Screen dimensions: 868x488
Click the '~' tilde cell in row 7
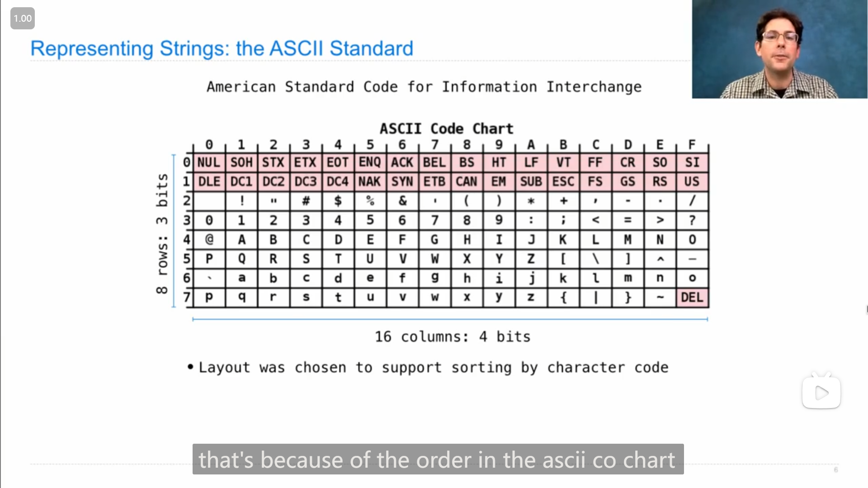660,297
